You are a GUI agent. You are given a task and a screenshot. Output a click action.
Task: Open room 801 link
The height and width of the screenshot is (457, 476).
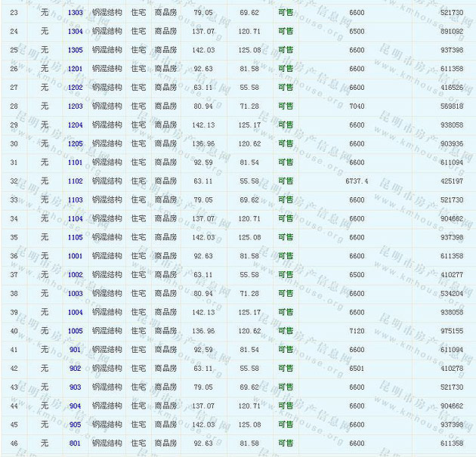point(75,443)
